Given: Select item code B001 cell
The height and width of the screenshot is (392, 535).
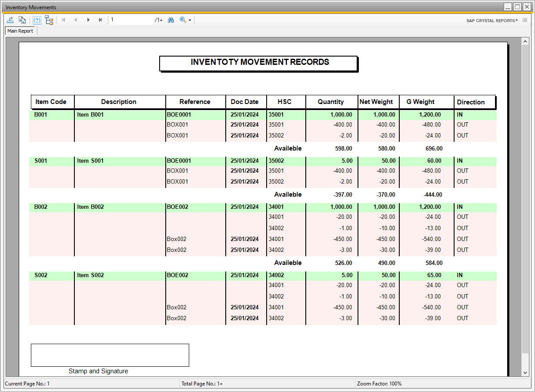Looking at the screenshot, I should pyautogui.click(x=40, y=115).
